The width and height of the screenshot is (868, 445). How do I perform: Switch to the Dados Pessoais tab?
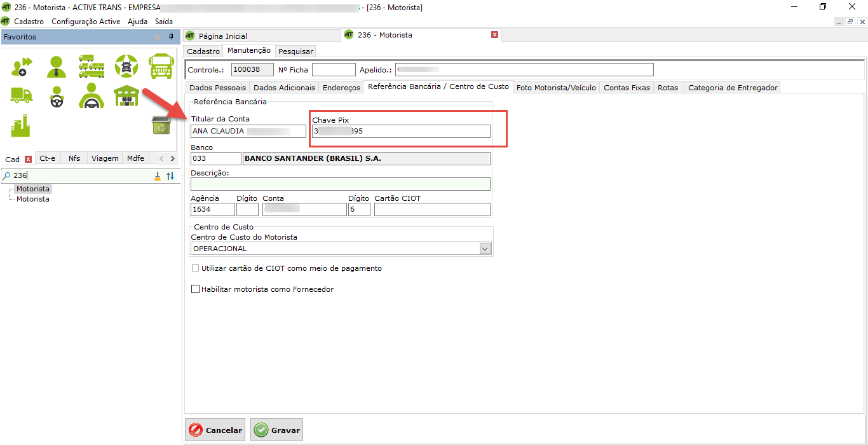(217, 88)
